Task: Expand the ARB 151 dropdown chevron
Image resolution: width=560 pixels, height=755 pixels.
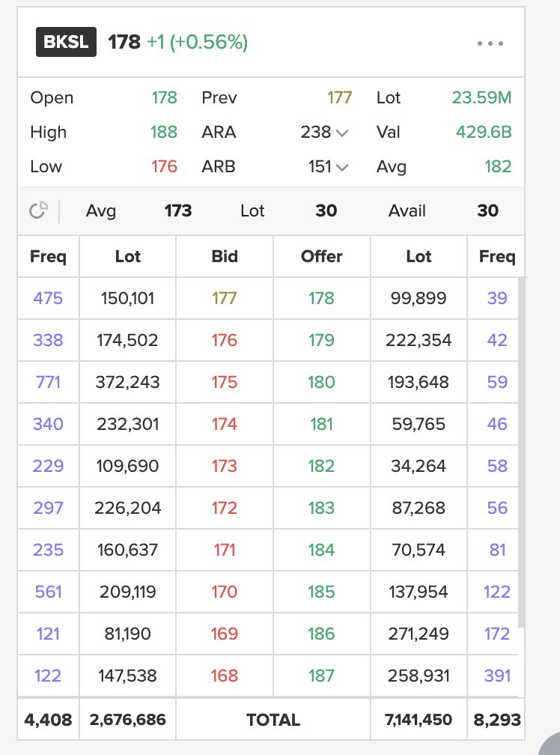Action: [342, 168]
